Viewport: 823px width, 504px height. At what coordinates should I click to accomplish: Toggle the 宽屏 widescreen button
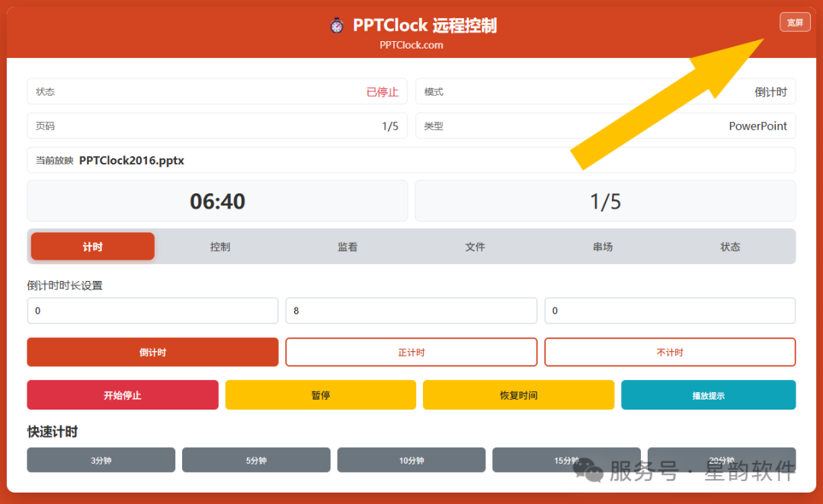(x=795, y=23)
